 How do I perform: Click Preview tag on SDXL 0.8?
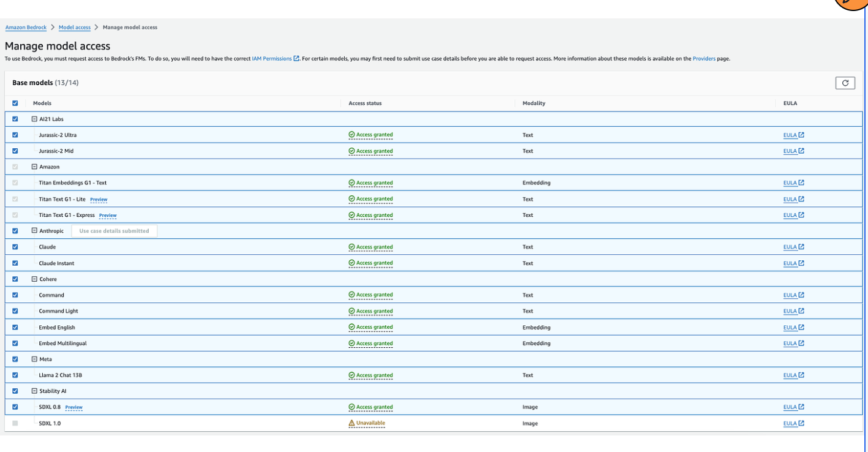pos(74,407)
